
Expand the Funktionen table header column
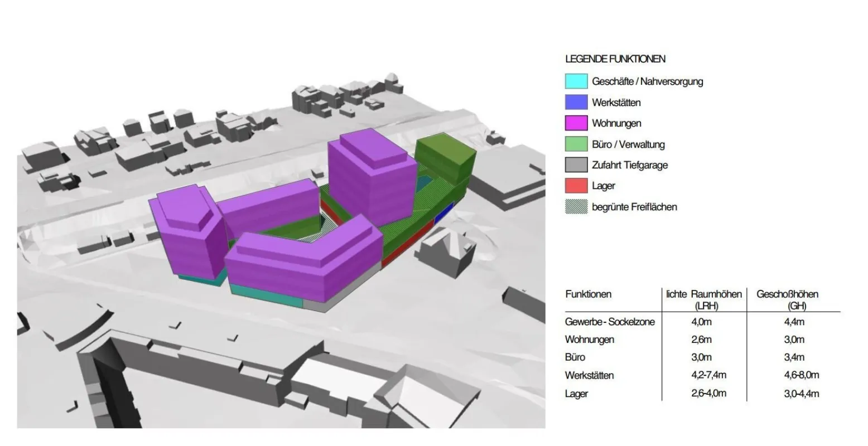click(589, 294)
